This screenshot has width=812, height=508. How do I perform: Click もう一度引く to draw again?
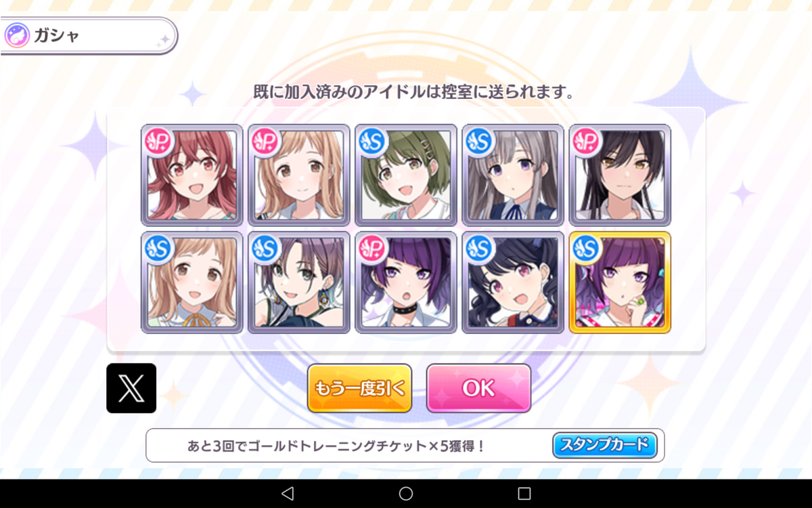tap(359, 388)
